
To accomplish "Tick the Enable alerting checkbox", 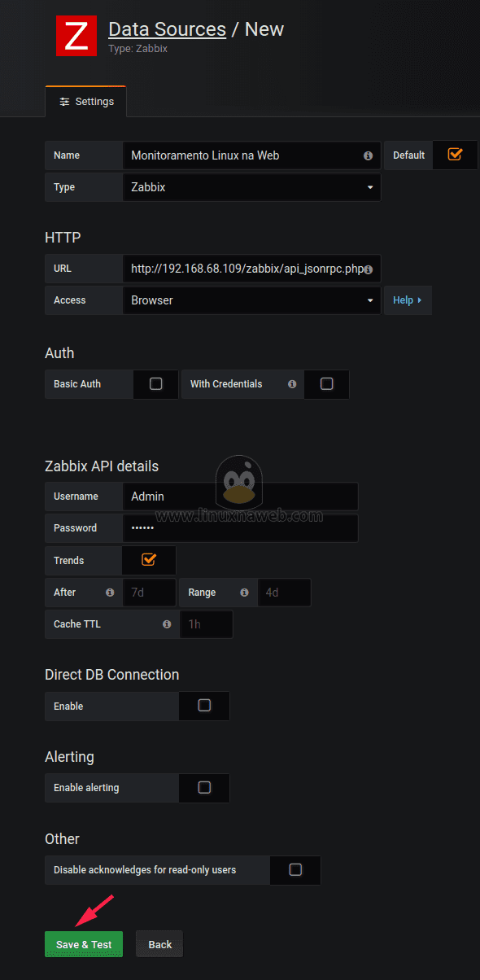I will [204, 787].
